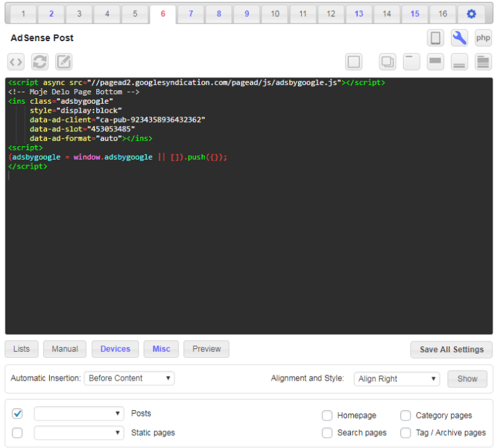Open block tab 11

303,14
